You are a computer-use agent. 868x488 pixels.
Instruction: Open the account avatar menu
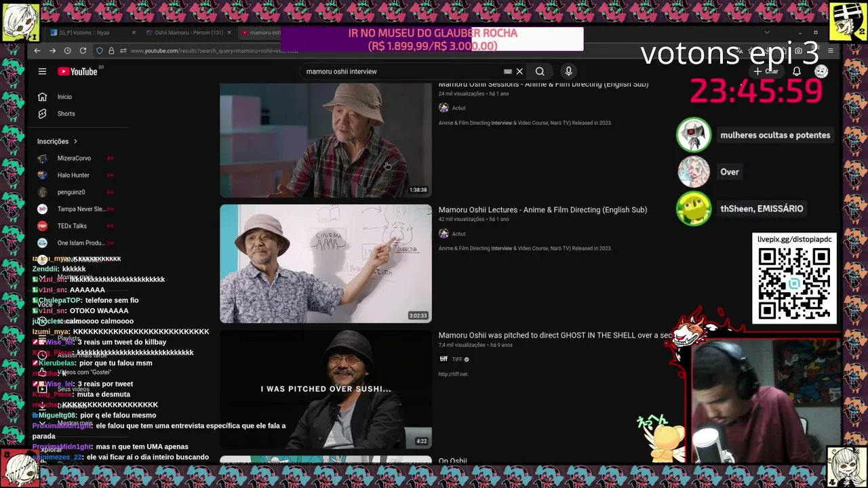click(x=821, y=71)
